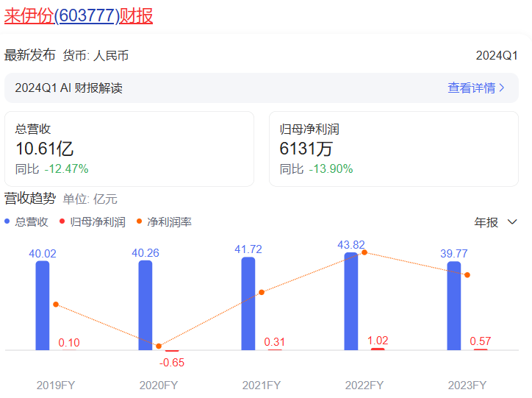532x398 pixels.
Task: Expand the 年报 period dropdown
Action: click(496, 222)
